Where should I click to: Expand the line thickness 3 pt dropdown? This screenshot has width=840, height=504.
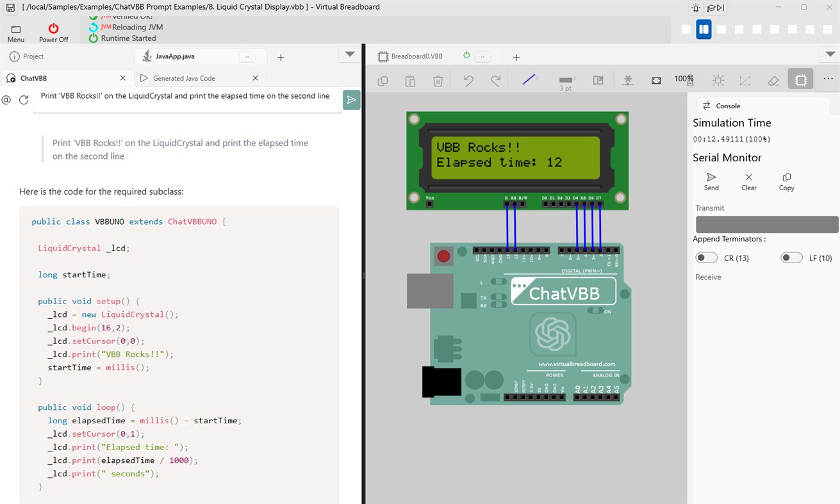point(566,79)
